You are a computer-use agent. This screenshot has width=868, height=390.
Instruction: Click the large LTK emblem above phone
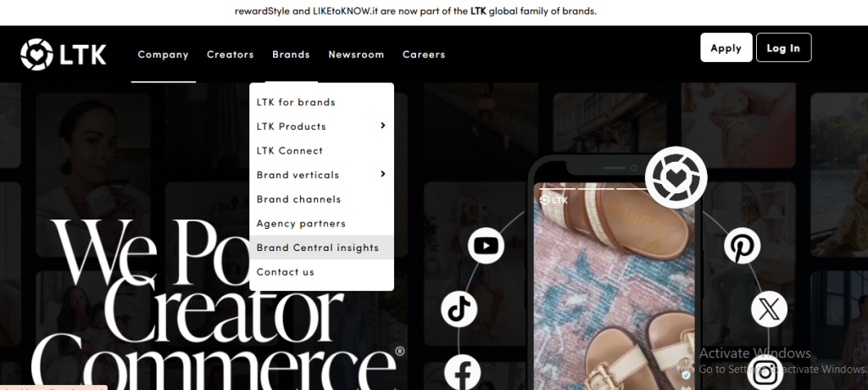point(676,177)
